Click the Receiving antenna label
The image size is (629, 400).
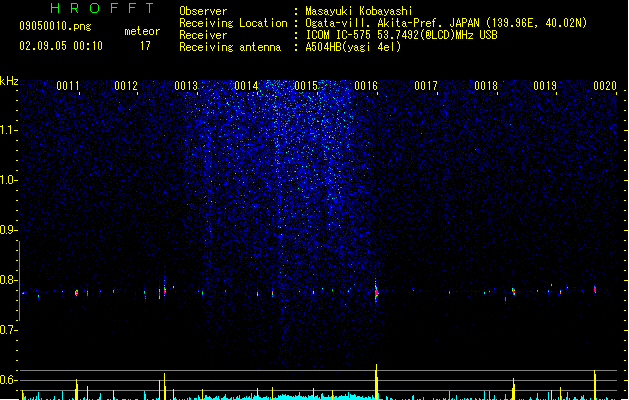point(230,47)
